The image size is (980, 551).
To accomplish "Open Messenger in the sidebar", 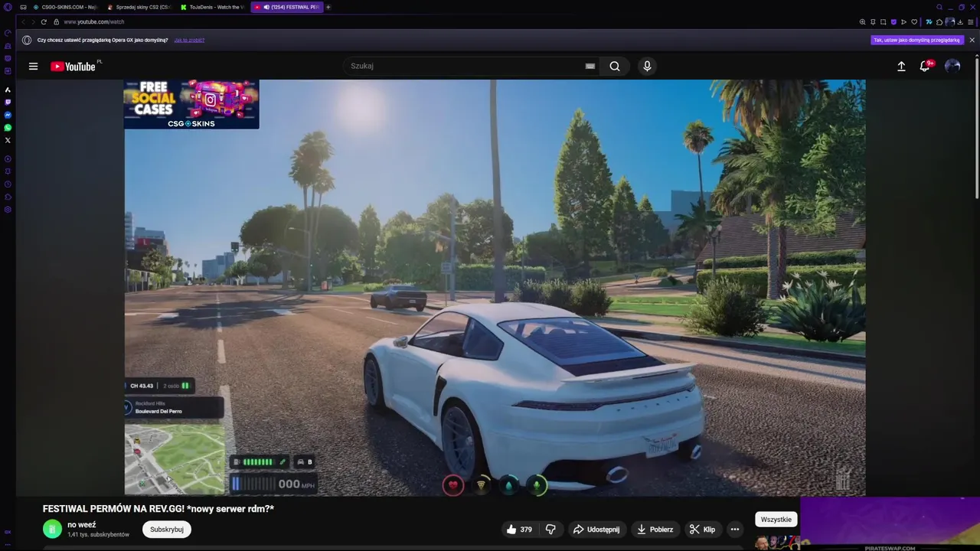I will (8, 115).
